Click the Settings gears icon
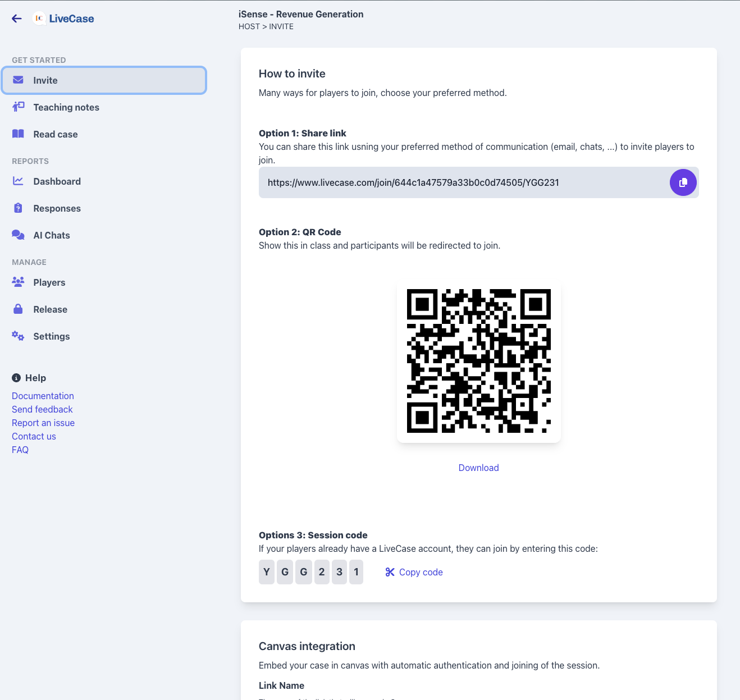Viewport: 740px width, 700px height. coord(18,336)
